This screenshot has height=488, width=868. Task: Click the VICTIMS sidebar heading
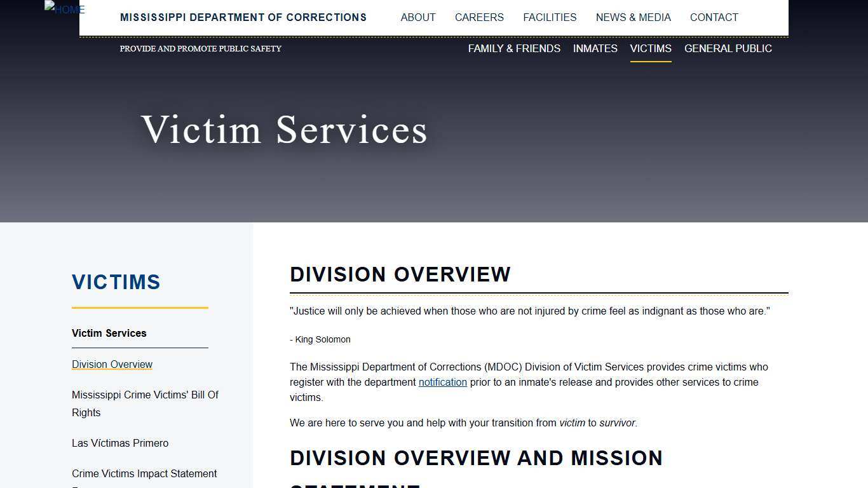click(116, 282)
